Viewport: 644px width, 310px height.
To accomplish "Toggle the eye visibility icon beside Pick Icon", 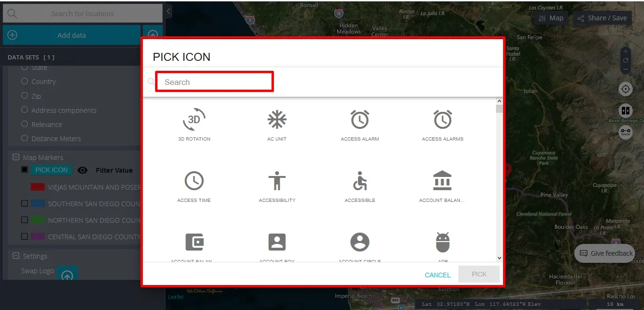I will (83, 170).
